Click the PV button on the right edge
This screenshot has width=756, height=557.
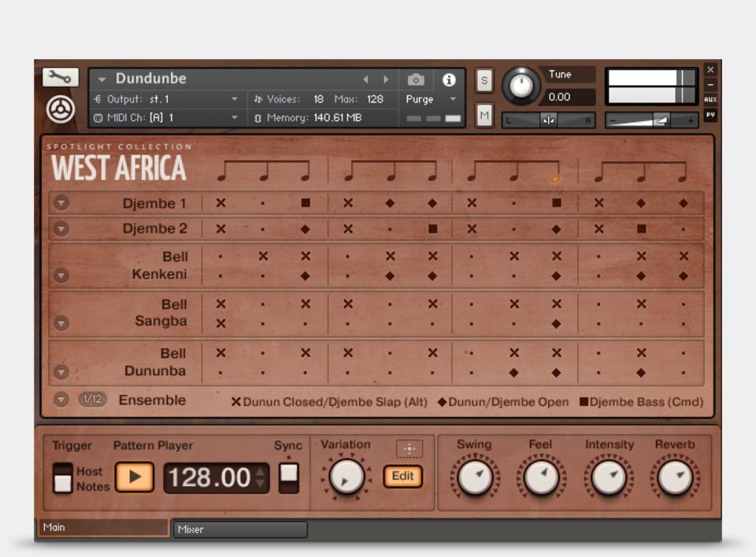click(x=710, y=115)
